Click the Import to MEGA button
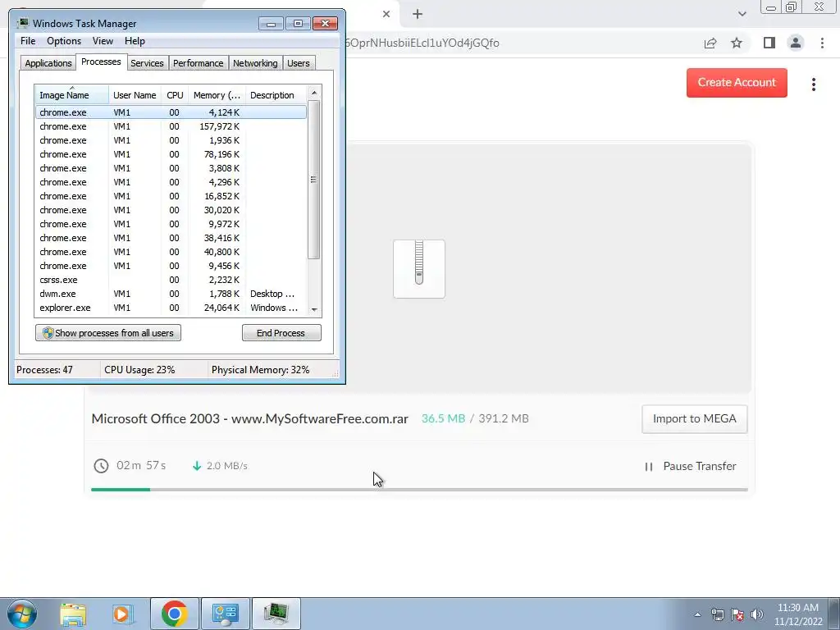 pos(694,419)
